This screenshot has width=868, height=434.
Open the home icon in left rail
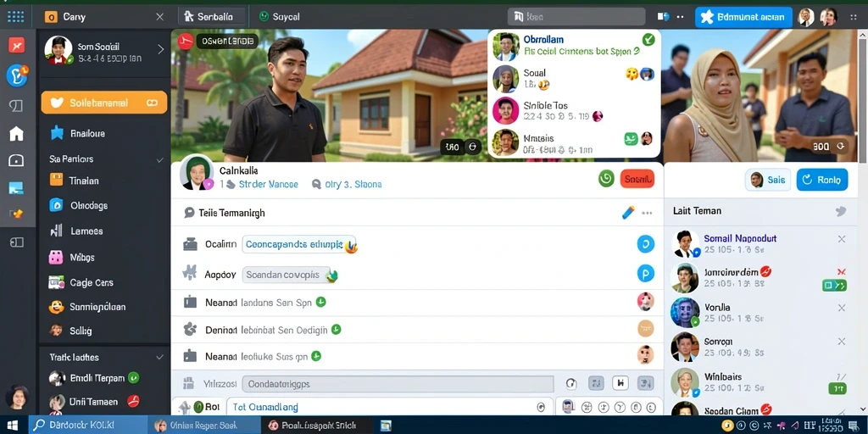[17, 133]
